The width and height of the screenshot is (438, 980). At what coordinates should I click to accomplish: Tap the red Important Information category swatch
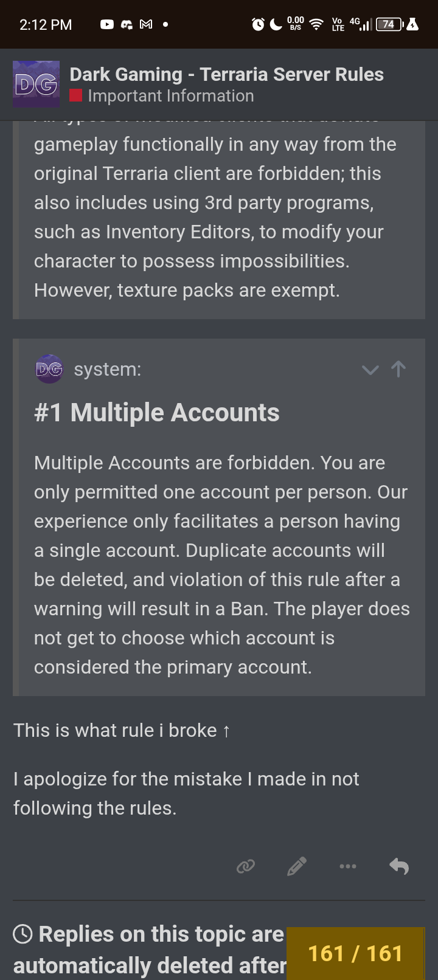(76, 96)
